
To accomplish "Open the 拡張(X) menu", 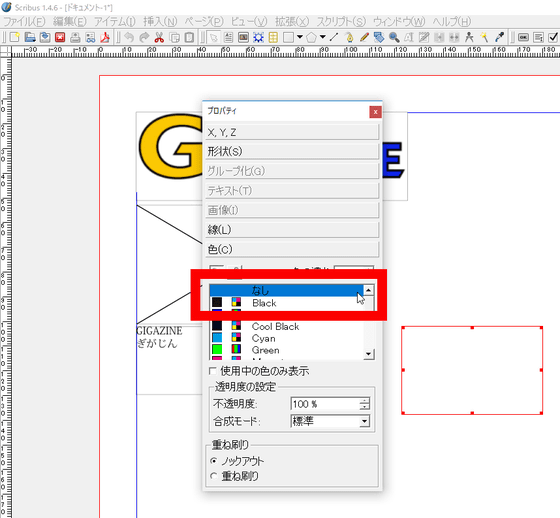I will 292,22.
